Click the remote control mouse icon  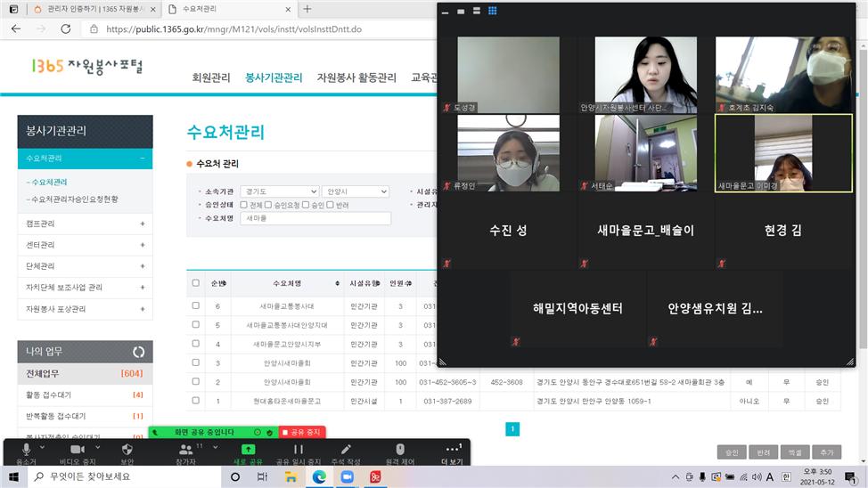399,450
